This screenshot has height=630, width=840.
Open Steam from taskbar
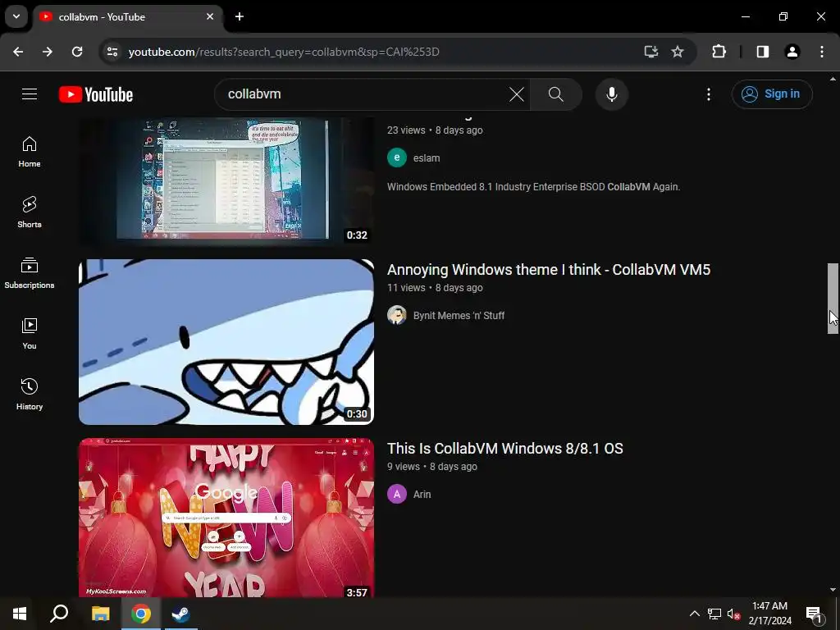[x=180, y=614]
